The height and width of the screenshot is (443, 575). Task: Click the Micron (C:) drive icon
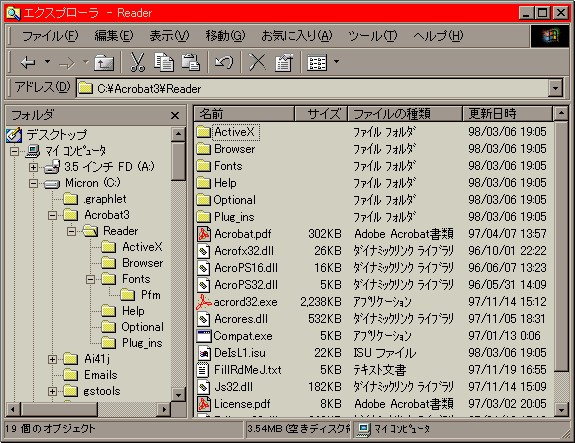(52, 183)
